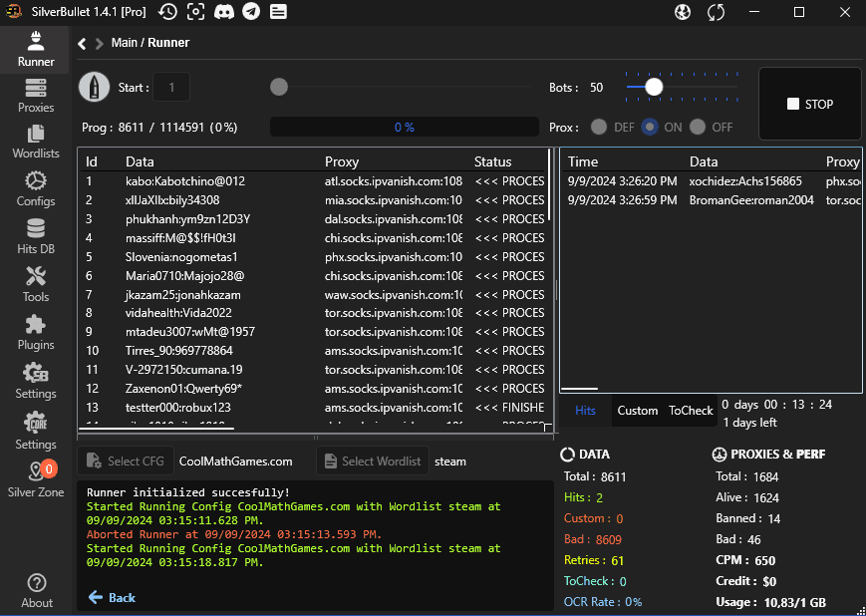The height and width of the screenshot is (616, 866).
Task: Open the Proxies section in sidebar
Action: tap(36, 95)
